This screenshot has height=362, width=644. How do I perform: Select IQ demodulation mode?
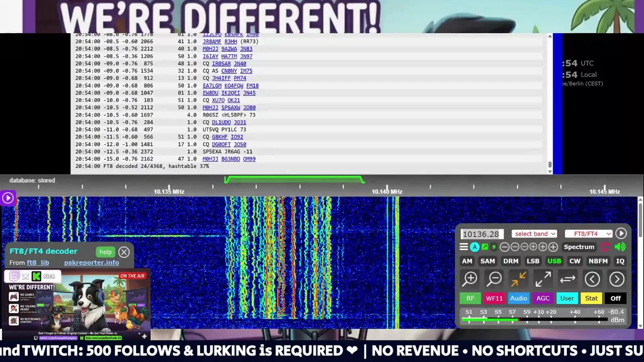click(620, 261)
